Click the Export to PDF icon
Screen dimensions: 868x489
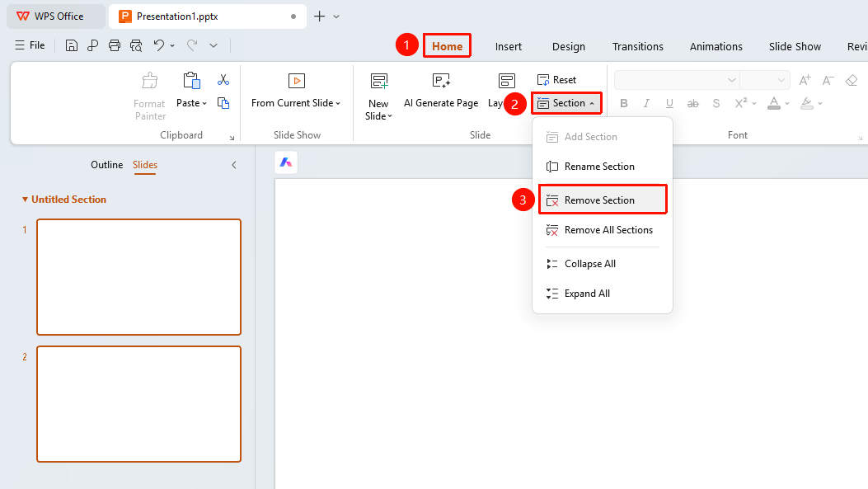tap(92, 45)
